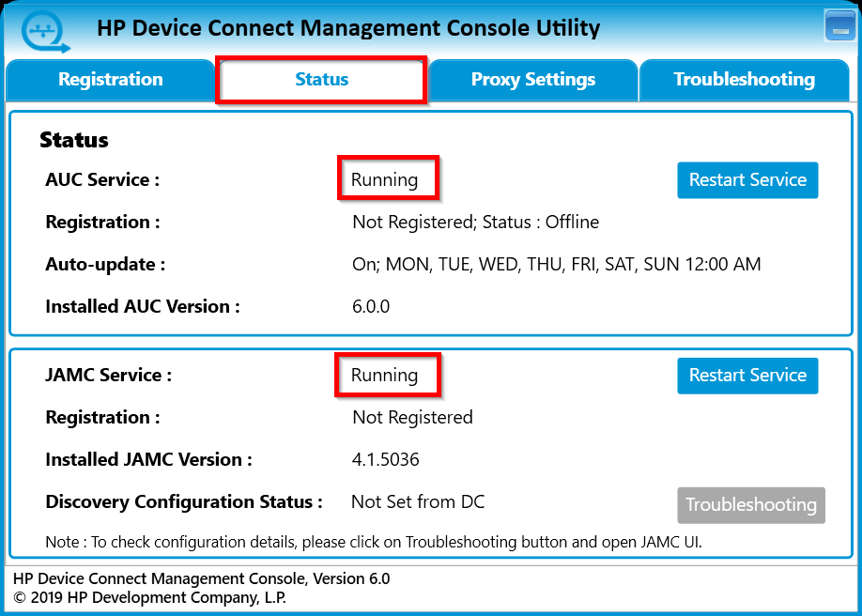This screenshot has width=862, height=616.
Task: Click the Installed JAMC Version 4.1.5036 value
Action: pos(386,459)
